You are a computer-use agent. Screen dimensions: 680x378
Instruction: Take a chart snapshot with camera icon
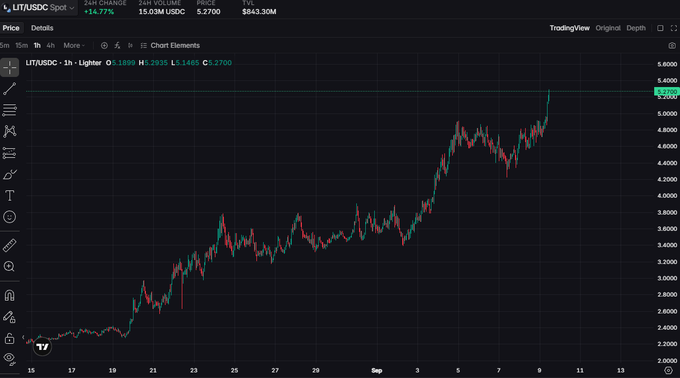pos(672,46)
